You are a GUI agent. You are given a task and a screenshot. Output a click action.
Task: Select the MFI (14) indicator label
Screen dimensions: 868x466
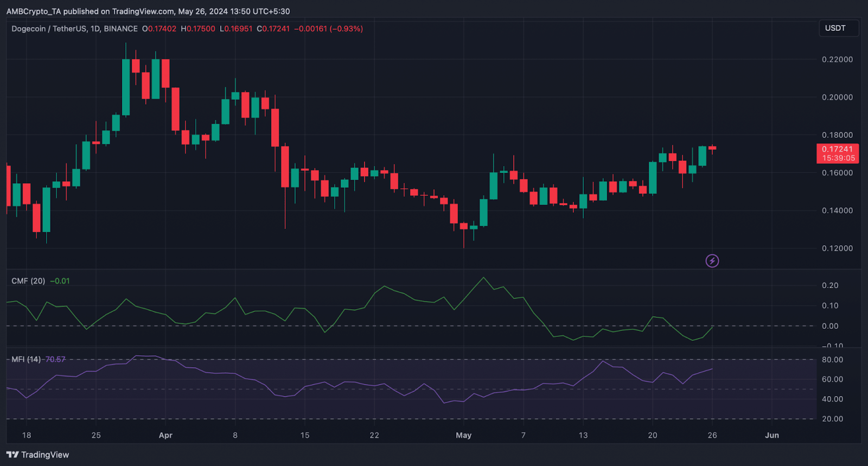pos(26,359)
